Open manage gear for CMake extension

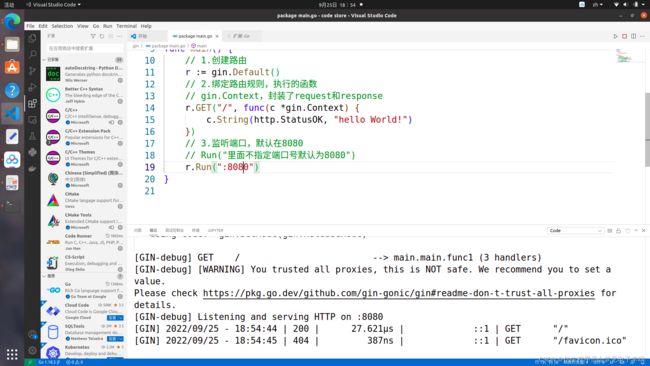(120, 206)
